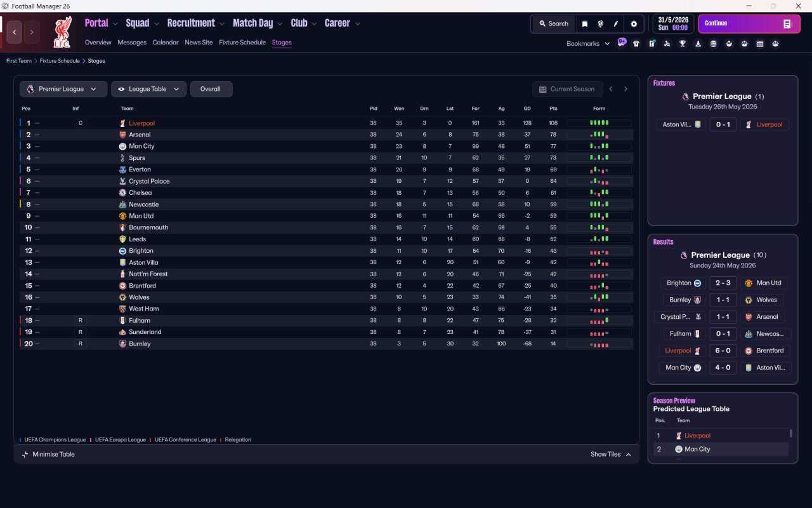Click Newcastle in the league table
Screen dimensions: 812x508
pos(144,204)
